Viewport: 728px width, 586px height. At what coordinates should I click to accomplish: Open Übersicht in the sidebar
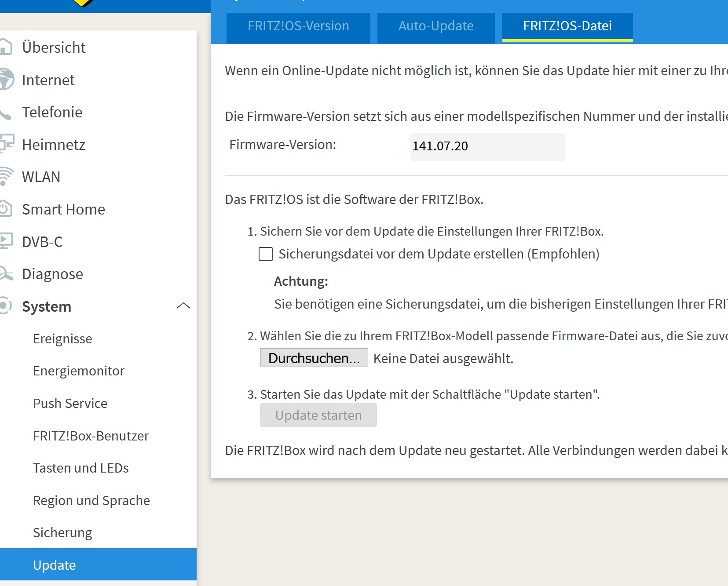click(54, 47)
